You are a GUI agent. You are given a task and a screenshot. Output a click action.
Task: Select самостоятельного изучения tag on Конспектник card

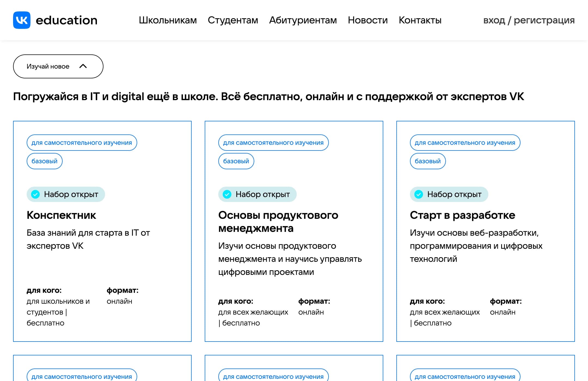pos(82,143)
